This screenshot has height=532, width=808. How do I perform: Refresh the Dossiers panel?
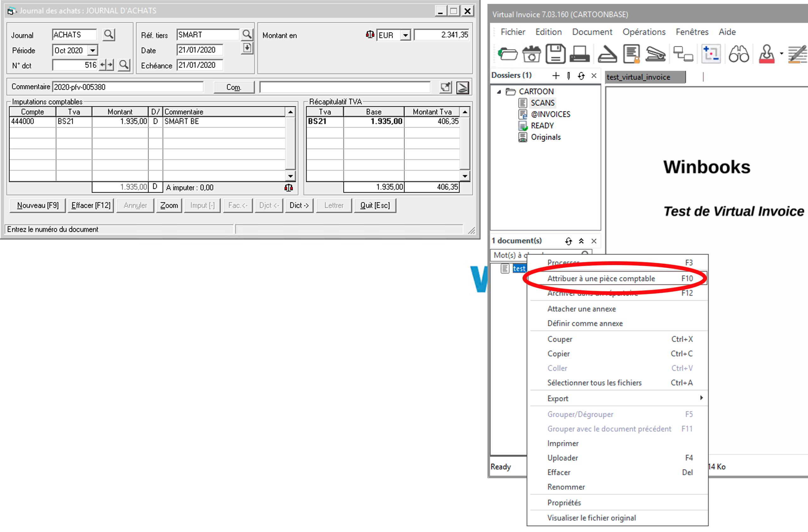tap(581, 76)
